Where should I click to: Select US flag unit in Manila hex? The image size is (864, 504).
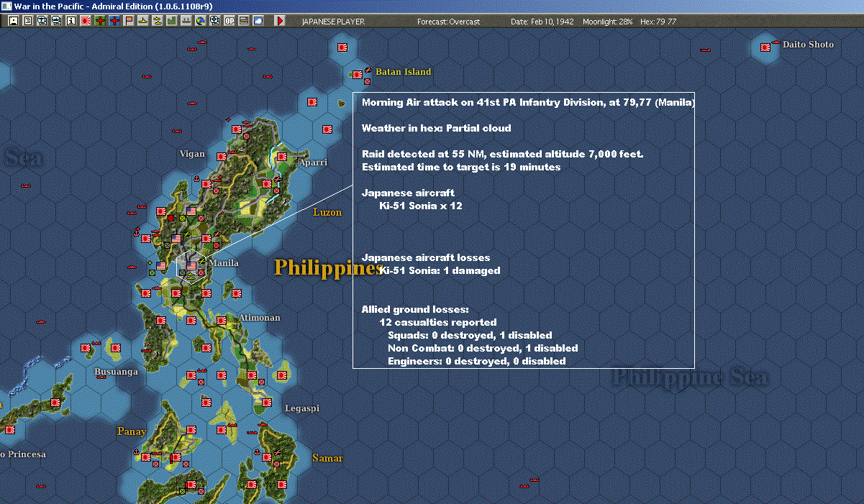tap(191, 267)
